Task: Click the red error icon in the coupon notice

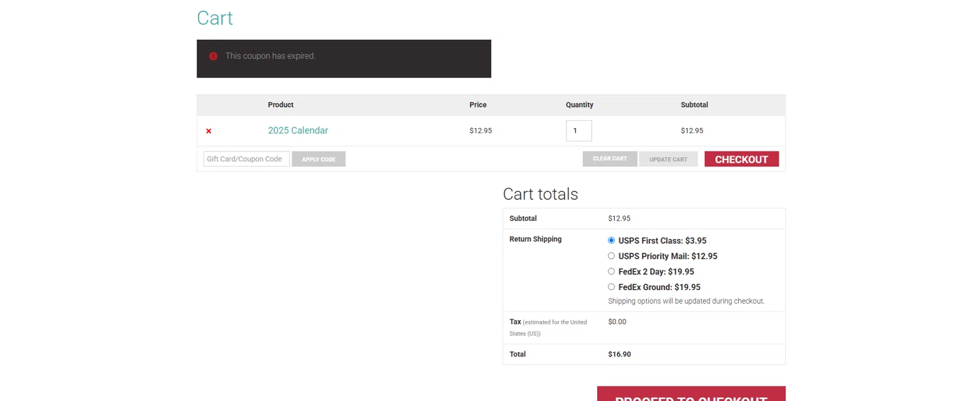Action: click(x=213, y=56)
